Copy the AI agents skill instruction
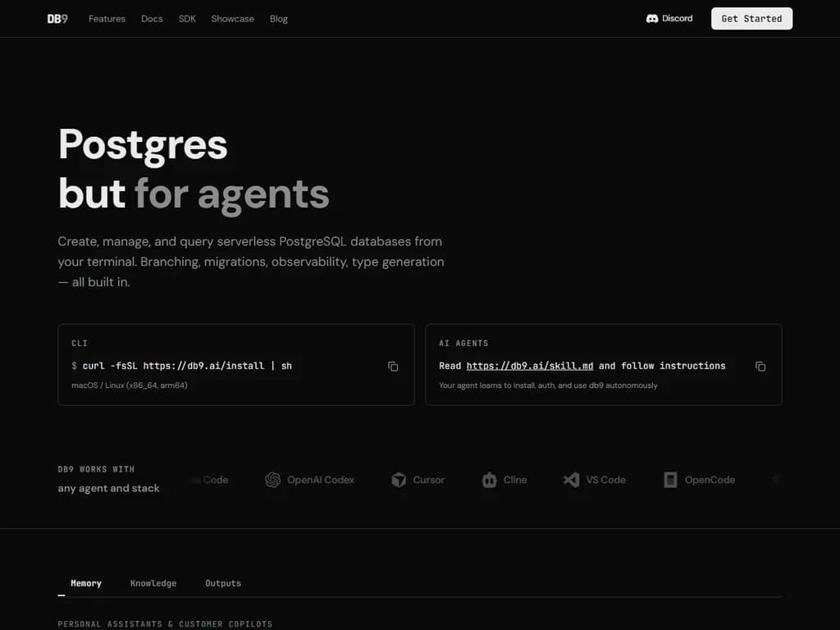Screen dimensions: 840x630 tap(760, 366)
